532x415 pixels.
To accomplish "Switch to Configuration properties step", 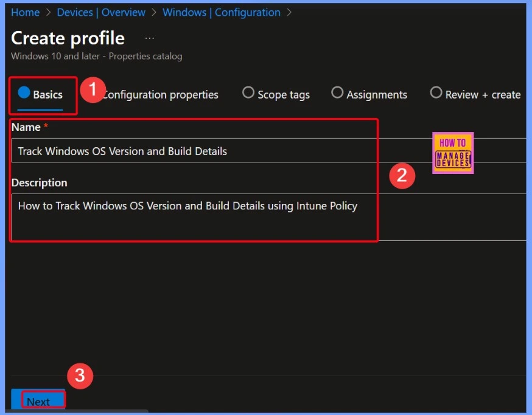I will click(160, 94).
